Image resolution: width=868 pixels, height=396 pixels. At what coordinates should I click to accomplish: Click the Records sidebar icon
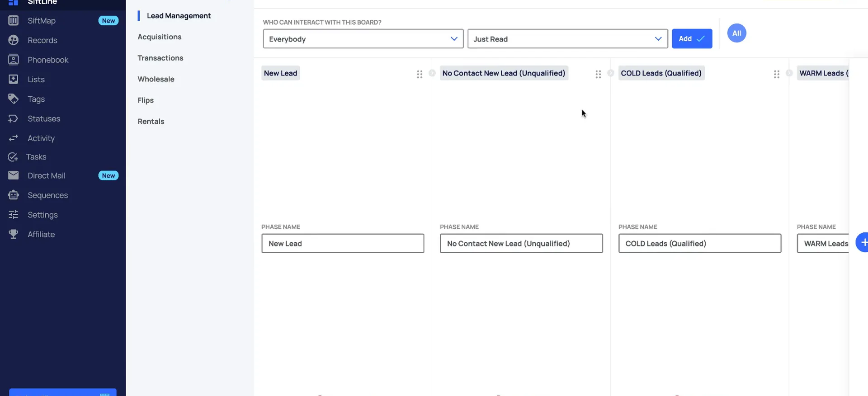(x=14, y=40)
